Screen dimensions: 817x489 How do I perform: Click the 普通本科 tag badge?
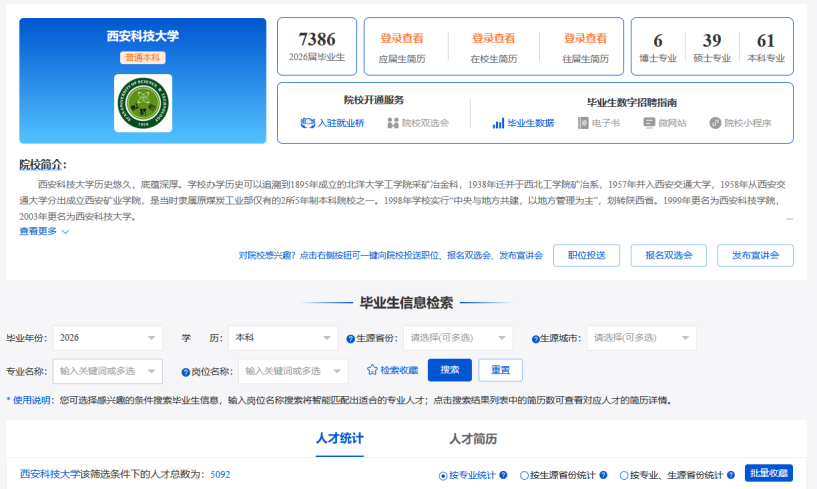pyautogui.click(x=143, y=57)
